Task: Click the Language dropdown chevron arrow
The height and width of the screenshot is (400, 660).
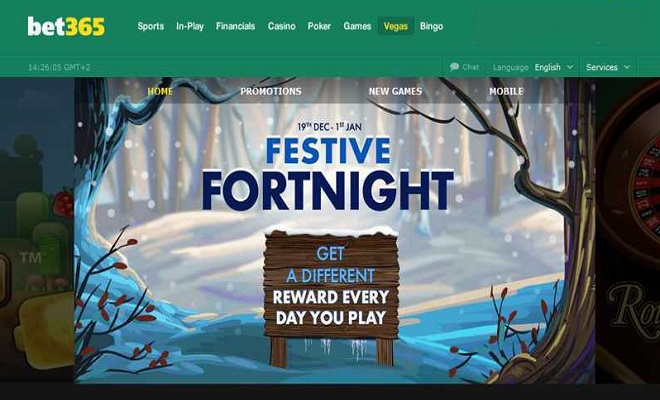Action: (570, 67)
